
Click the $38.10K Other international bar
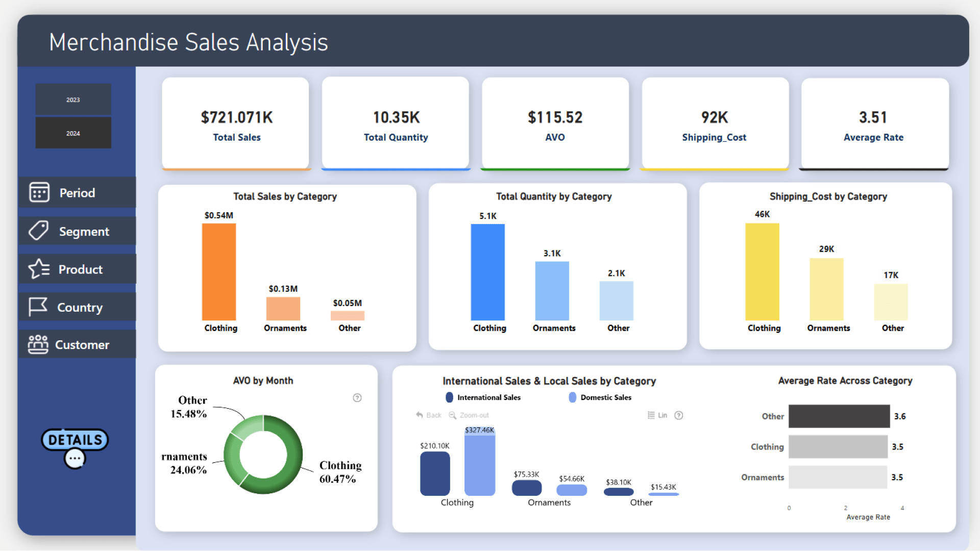(x=619, y=492)
